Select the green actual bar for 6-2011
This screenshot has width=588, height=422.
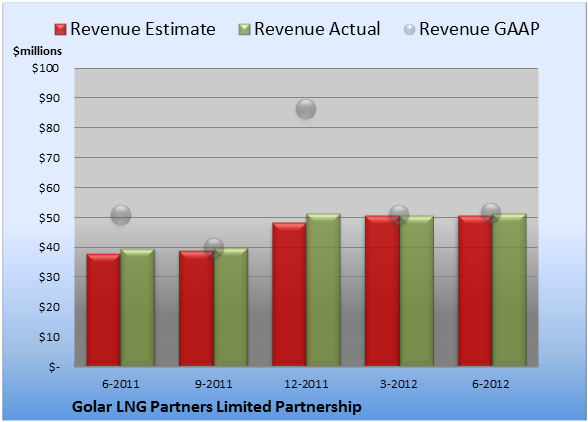click(x=138, y=308)
